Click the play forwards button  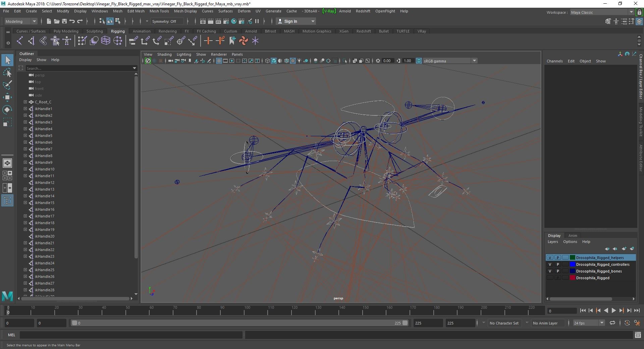coord(613,311)
